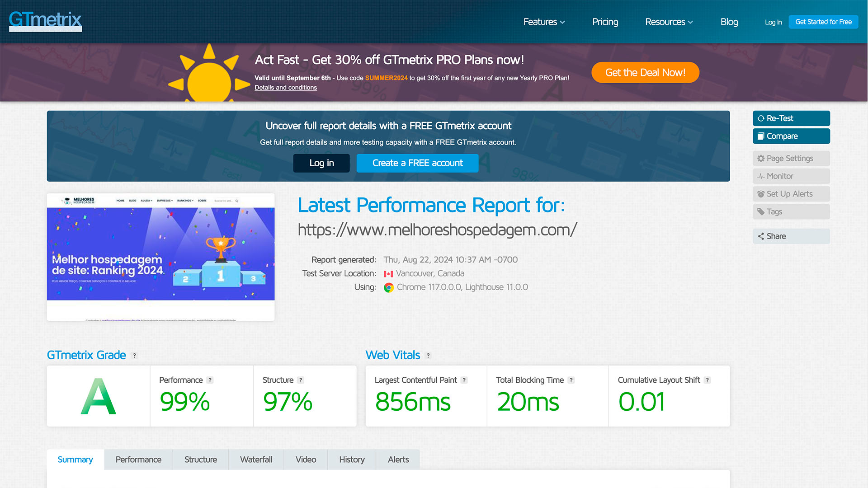Click the sun graphic in promo banner
Viewport: 868px width, 488px height.
click(209, 73)
